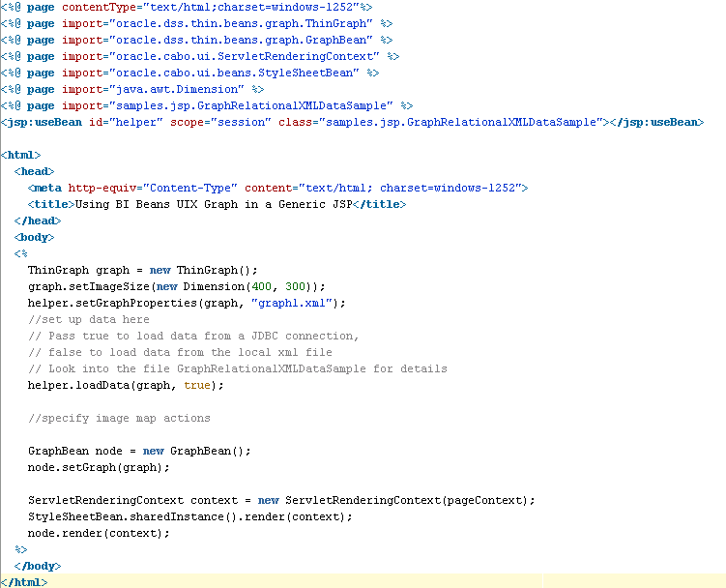
Task: Click the node.render(context) line
Action: click(x=99, y=533)
